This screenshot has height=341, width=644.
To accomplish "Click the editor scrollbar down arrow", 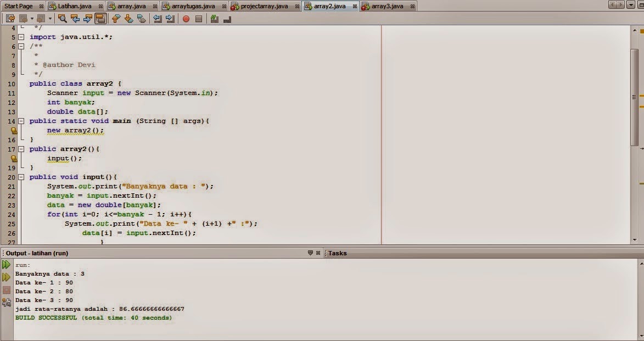I will [x=635, y=240].
